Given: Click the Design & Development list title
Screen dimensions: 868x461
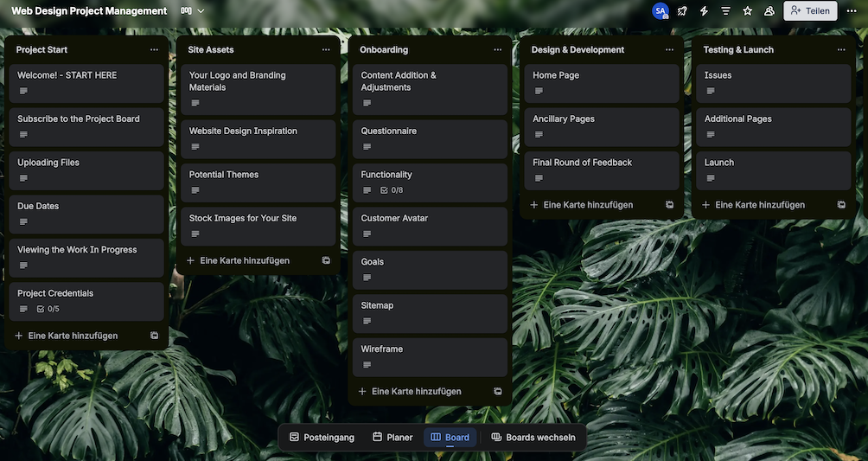Looking at the screenshot, I should click(578, 49).
